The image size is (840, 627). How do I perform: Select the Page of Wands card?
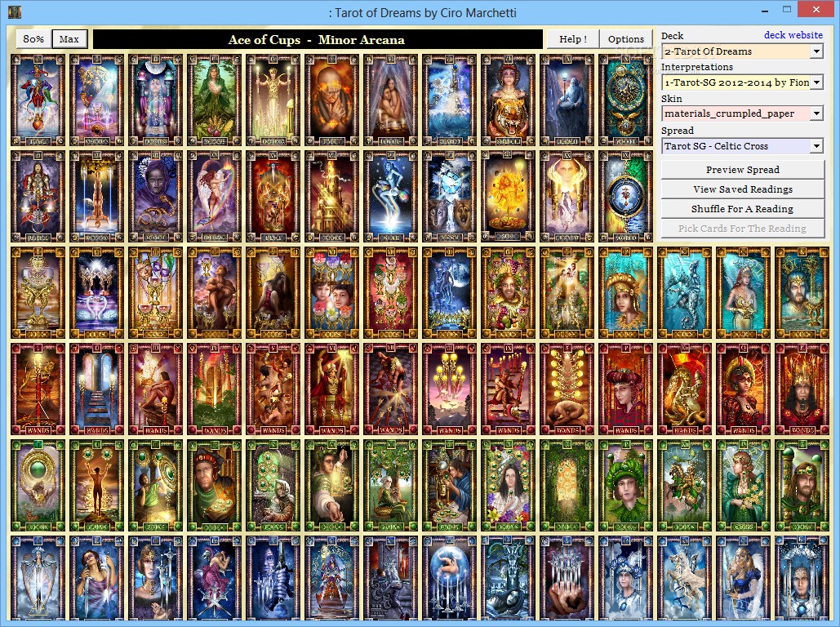[x=625, y=389]
